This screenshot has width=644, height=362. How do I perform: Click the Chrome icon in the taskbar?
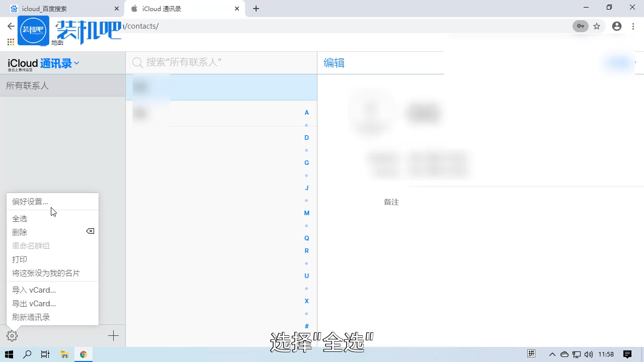[x=84, y=354]
